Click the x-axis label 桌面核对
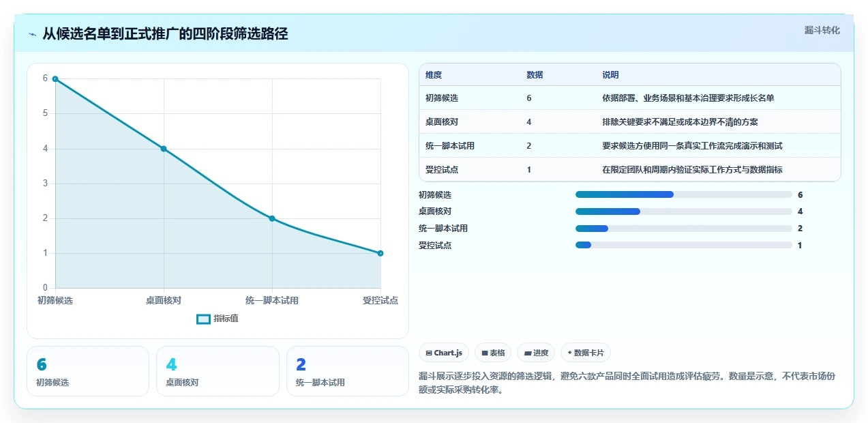Viewport: 868px width, 423px height. [x=164, y=300]
